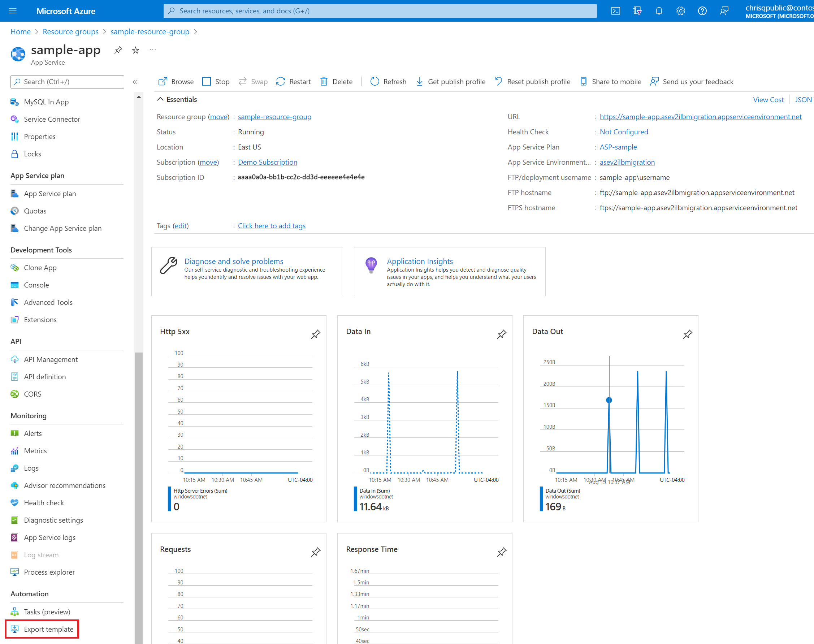The height and width of the screenshot is (644, 814).
Task: Toggle Health Check configuration status
Action: [x=623, y=131]
